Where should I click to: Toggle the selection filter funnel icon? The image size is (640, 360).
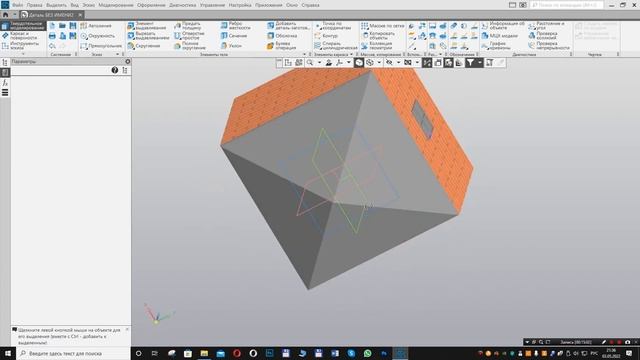click(x=470, y=62)
